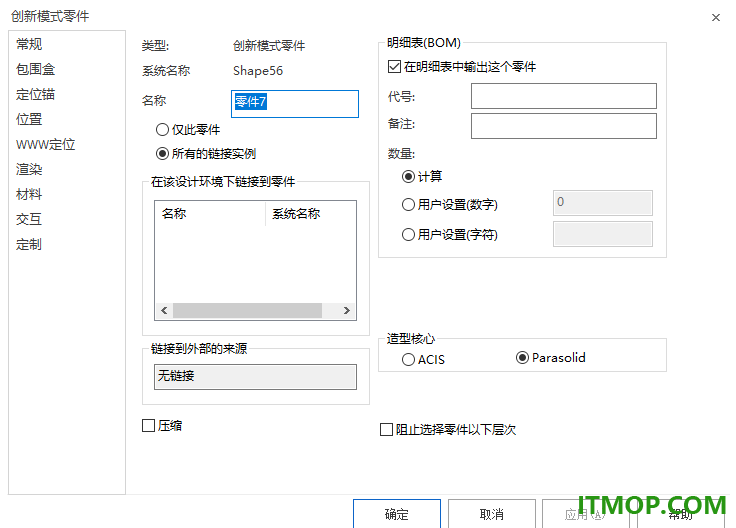
Task: Click the 系统名称 column header in linked parts list
Action: coord(311,214)
